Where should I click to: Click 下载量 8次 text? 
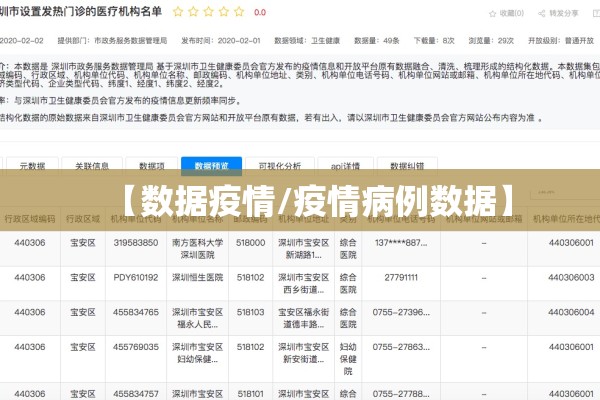[434, 41]
